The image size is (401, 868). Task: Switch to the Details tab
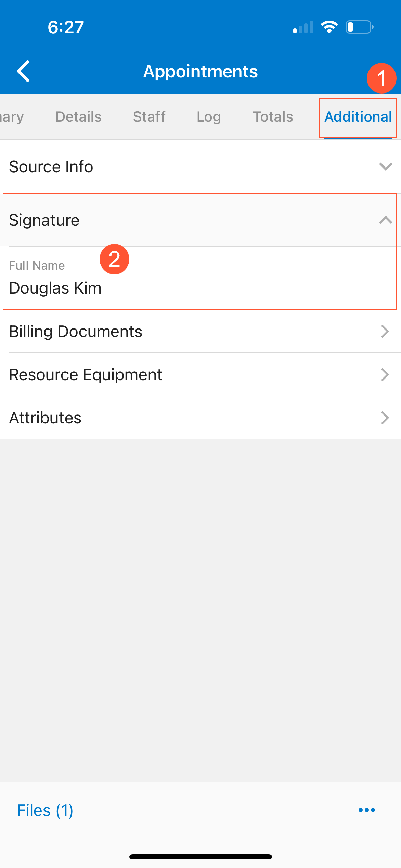pyautogui.click(x=78, y=117)
